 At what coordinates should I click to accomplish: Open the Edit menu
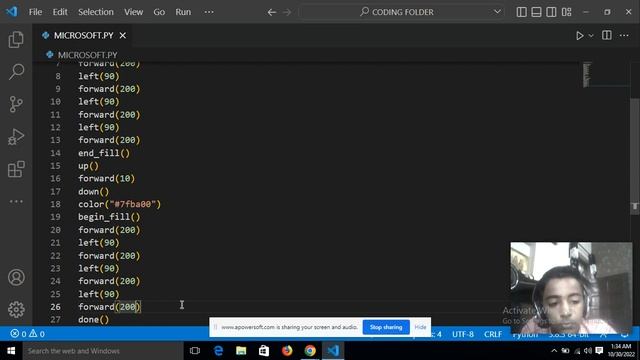click(60, 12)
